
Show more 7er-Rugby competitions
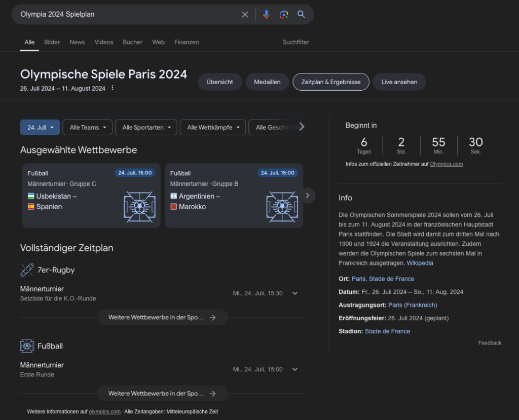163,317
